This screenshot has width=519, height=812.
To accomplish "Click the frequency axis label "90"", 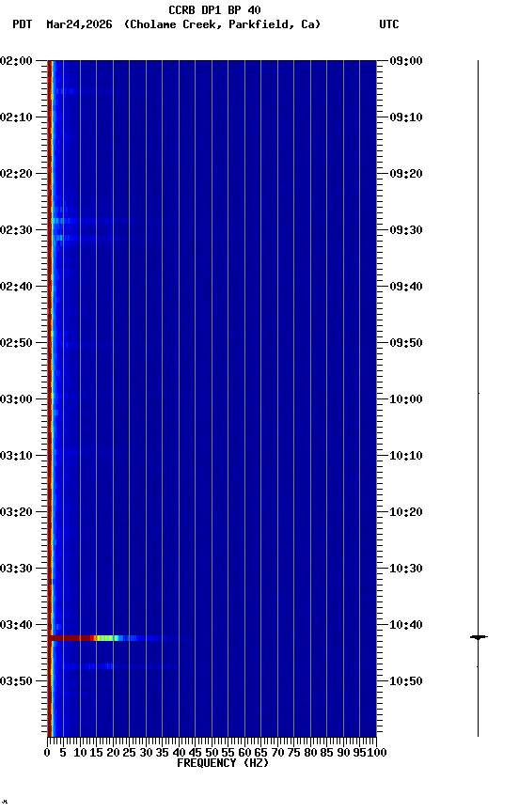I will coord(343,753).
